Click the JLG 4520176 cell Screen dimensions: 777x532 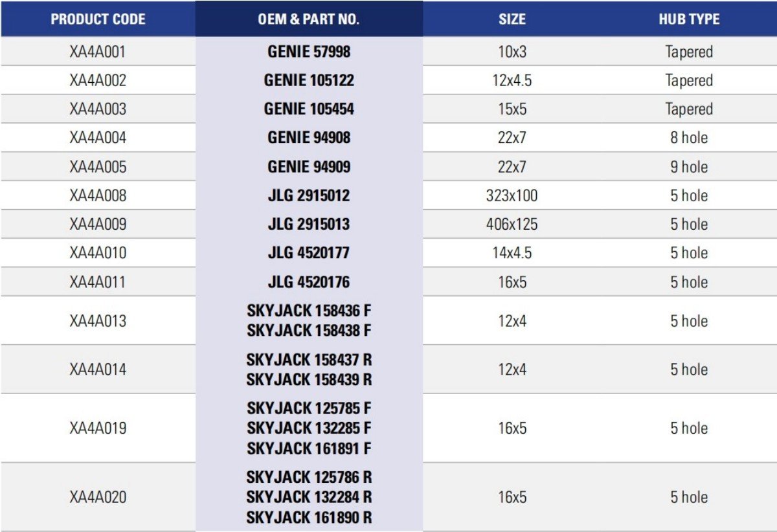coord(309,282)
